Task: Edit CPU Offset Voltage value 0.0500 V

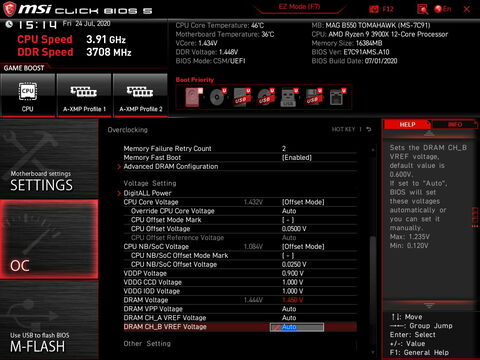Action: pos(294,229)
